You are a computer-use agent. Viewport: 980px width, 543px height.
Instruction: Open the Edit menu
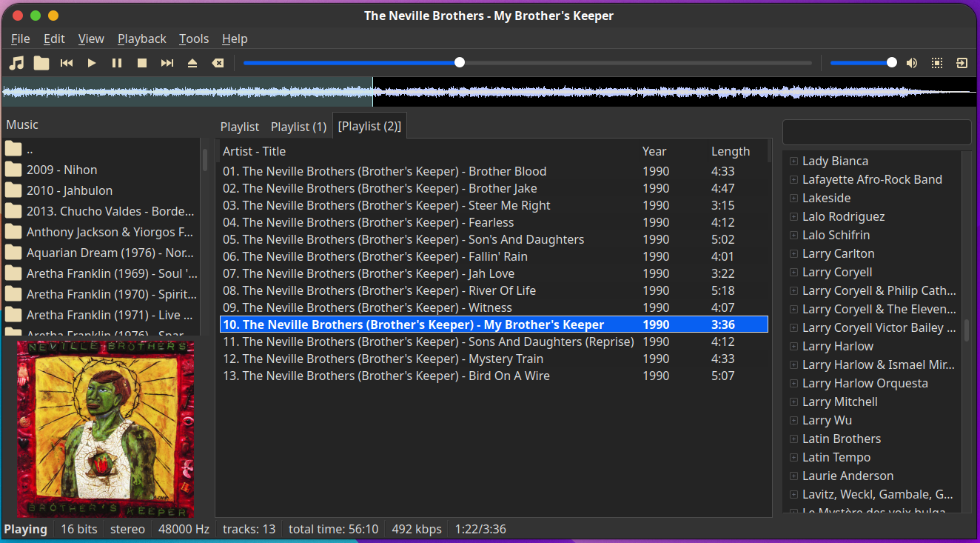pyautogui.click(x=54, y=39)
